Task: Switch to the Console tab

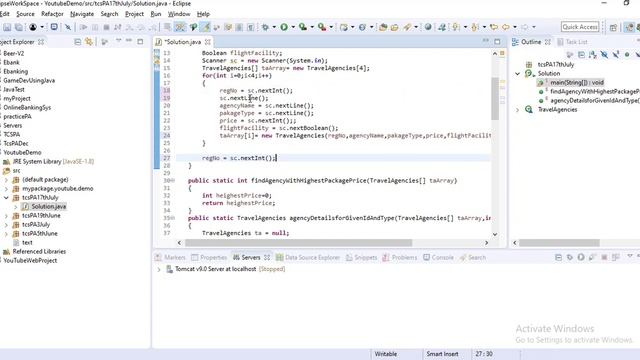Action: point(438,258)
